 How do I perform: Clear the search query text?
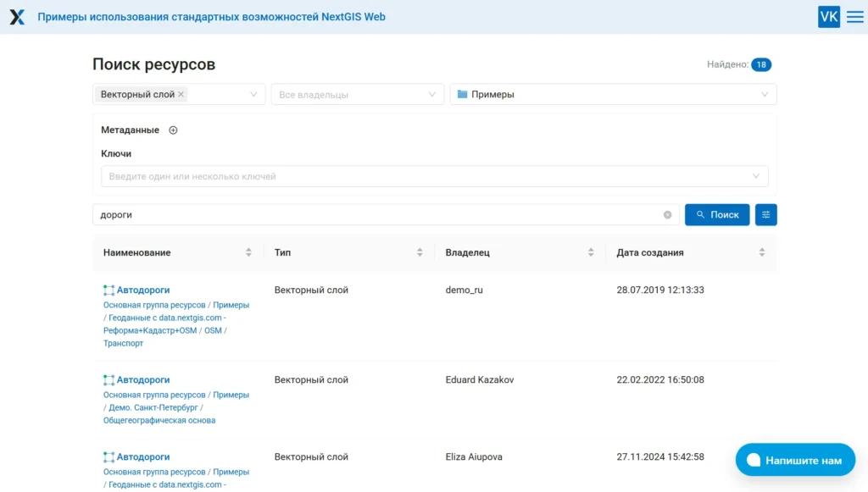[667, 215]
